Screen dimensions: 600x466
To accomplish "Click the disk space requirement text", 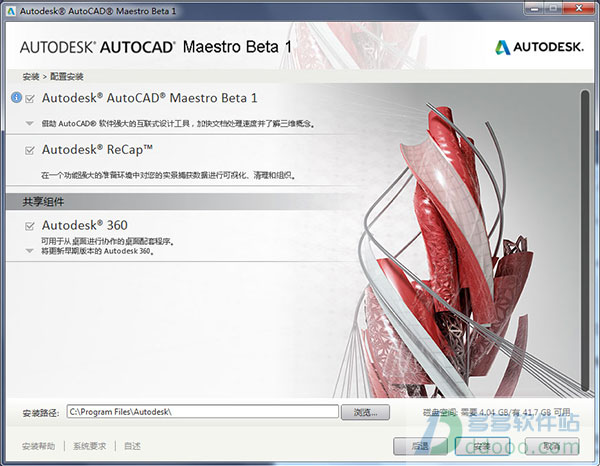I will (497, 412).
